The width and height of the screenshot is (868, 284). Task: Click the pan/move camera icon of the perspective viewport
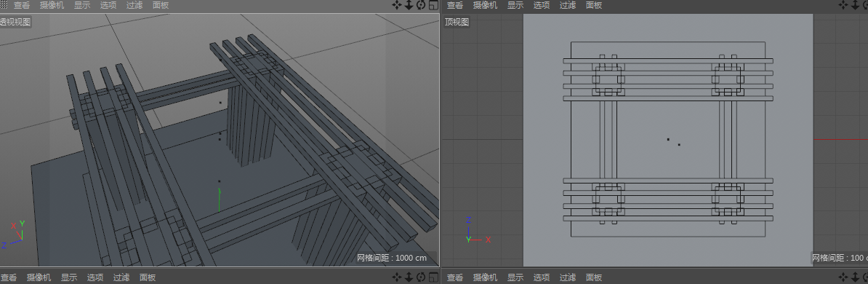(x=397, y=5)
